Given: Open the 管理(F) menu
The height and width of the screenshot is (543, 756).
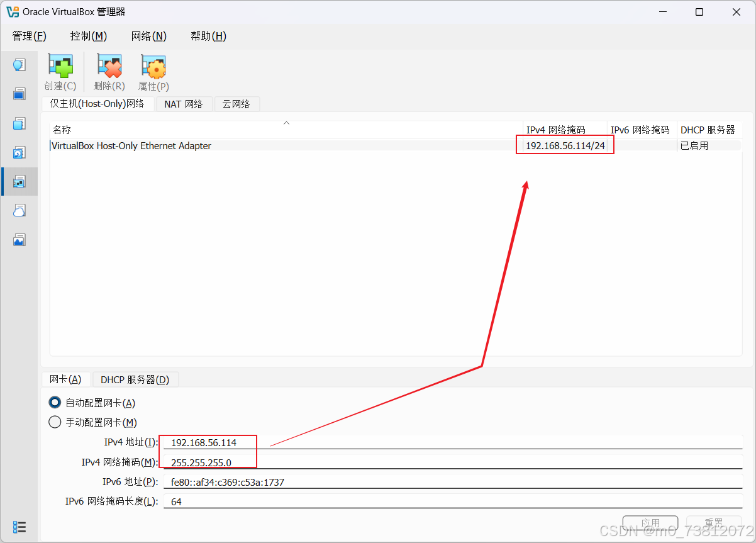Looking at the screenshot, I should (30, 36).
